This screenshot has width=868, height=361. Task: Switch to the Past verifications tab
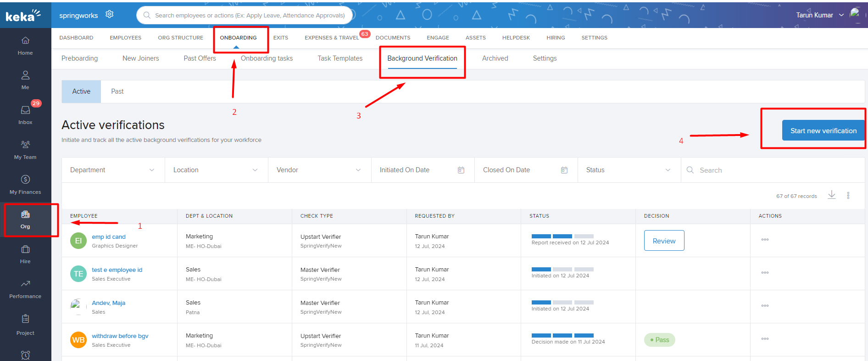coord(117,91)
